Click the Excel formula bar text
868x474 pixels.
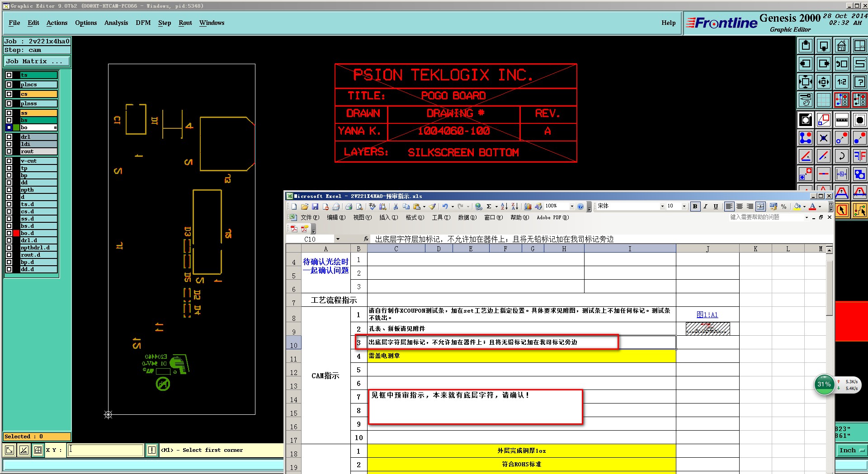coord(495,239)
